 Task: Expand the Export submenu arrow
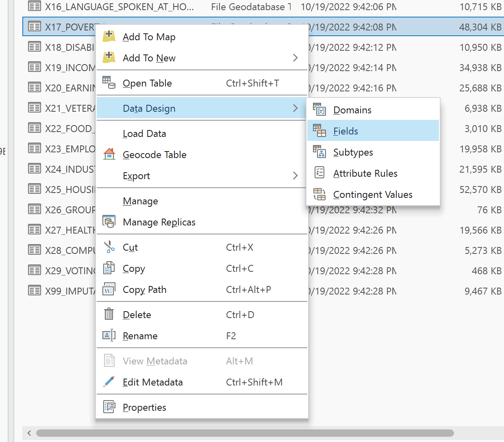click(x=295, y=176)
